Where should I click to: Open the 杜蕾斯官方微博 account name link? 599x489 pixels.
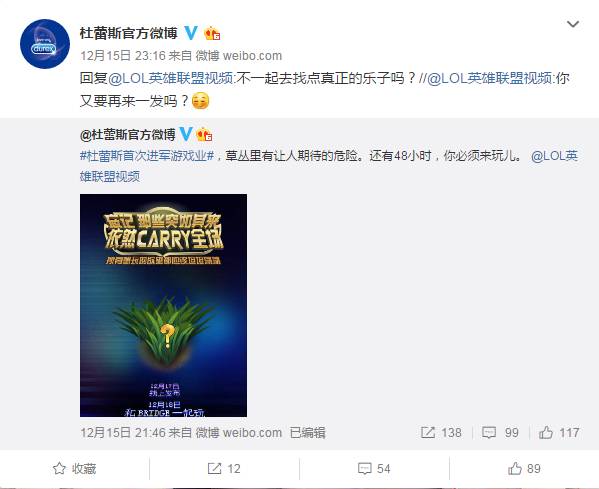tap(129, 33)
